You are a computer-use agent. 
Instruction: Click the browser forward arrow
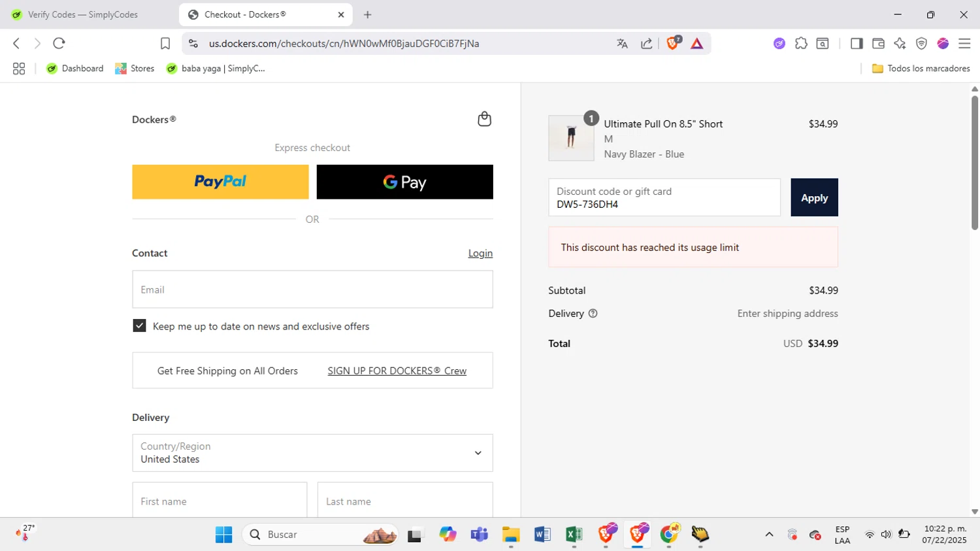[x=37, y=43]
